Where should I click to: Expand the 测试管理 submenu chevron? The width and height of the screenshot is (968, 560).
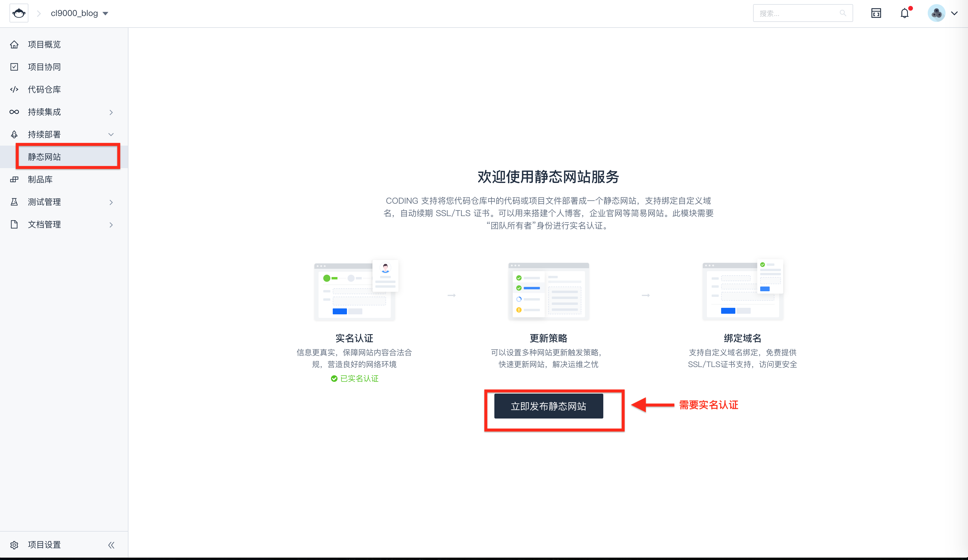tap(111, 202)
